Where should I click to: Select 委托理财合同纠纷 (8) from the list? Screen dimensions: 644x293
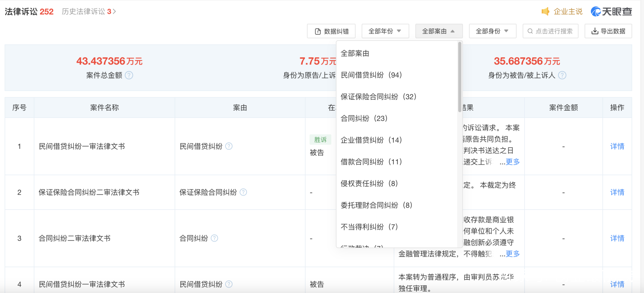(397, 205)
